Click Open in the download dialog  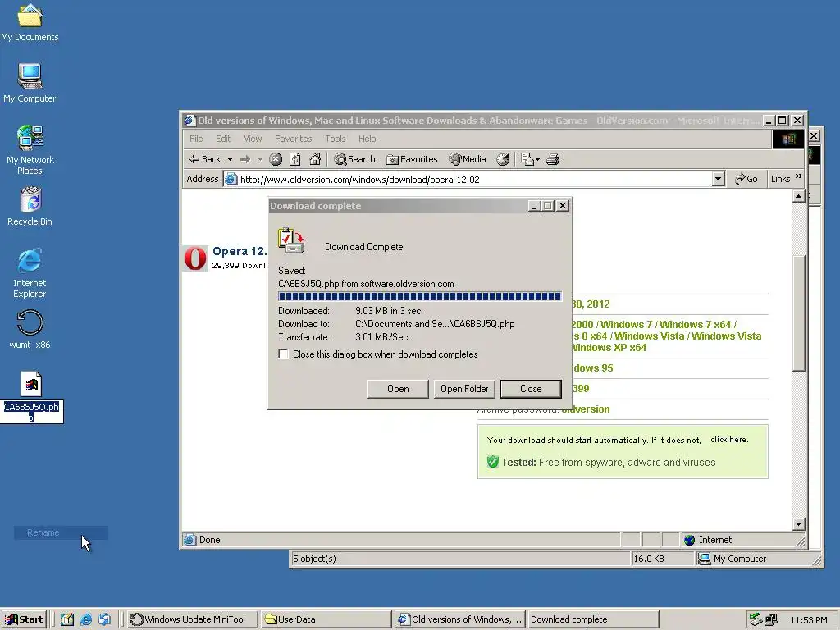pyautogui.click(x=398, y=389)
